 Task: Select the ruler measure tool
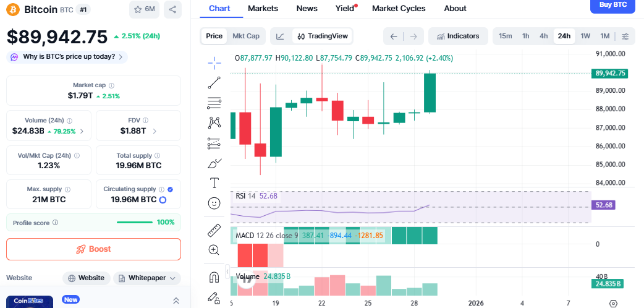coord(214,230)
